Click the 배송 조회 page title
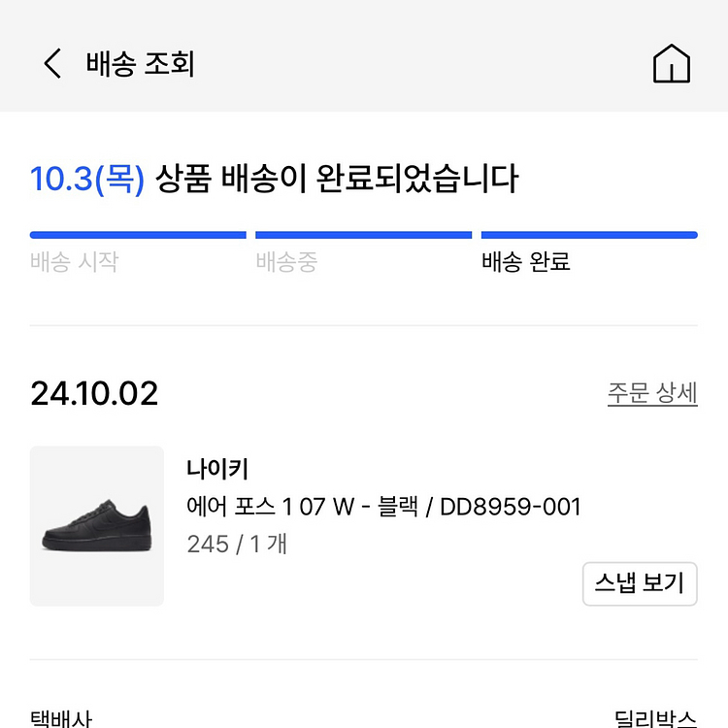The height and width of the screenshot is (728, 728). [x=141, y=65]
